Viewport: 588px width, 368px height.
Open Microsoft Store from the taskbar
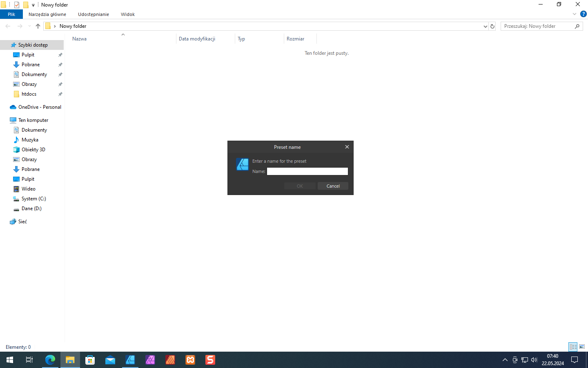90,360
